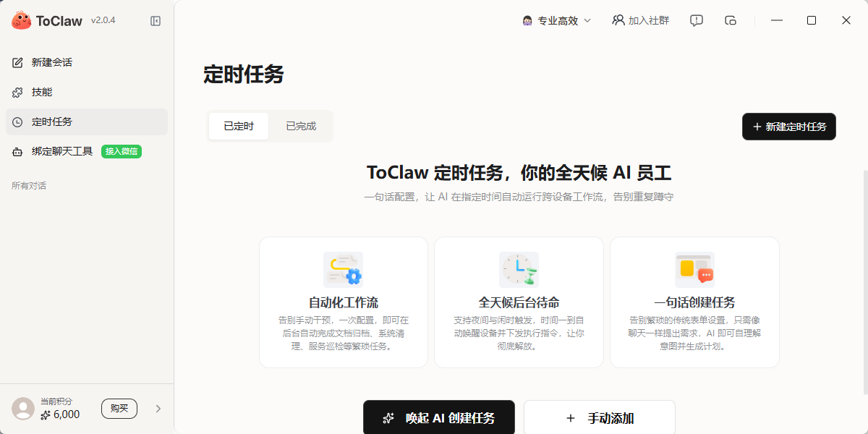868x434 pixels.
Task: Open the 专业高效 mode dropdown
Action: click(556, 20)
